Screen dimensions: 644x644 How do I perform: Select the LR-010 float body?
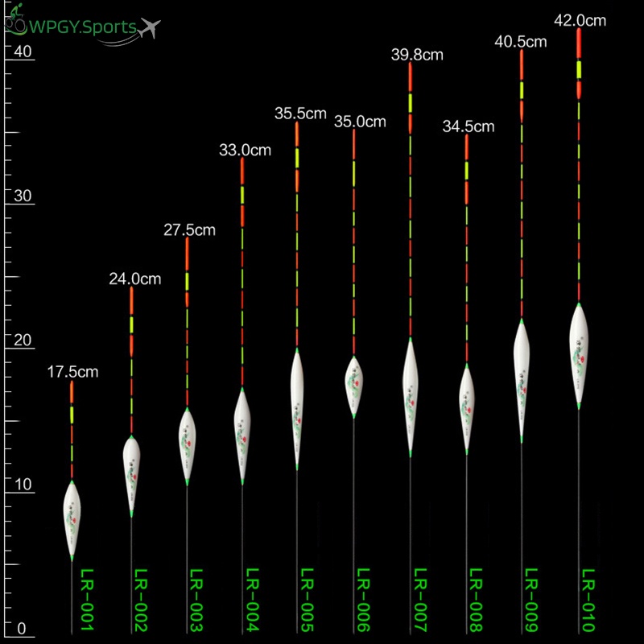[x=579, y=356]
